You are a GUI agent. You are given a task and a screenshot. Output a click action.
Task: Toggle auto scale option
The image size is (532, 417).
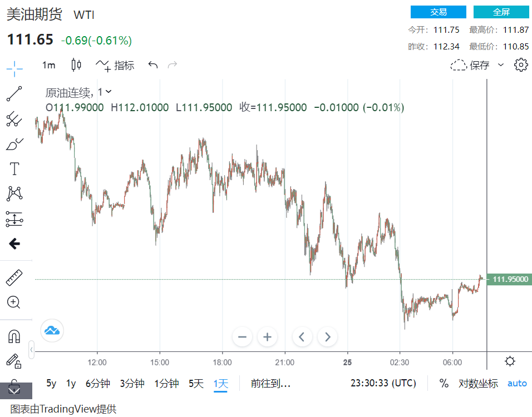517,383
